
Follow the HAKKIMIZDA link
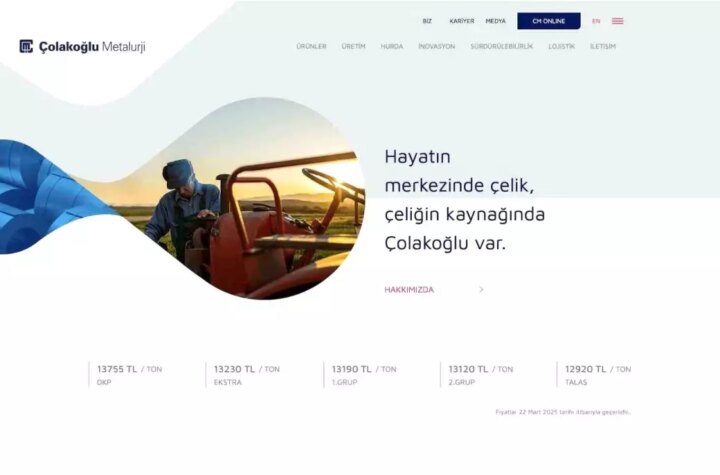point(409,290)
